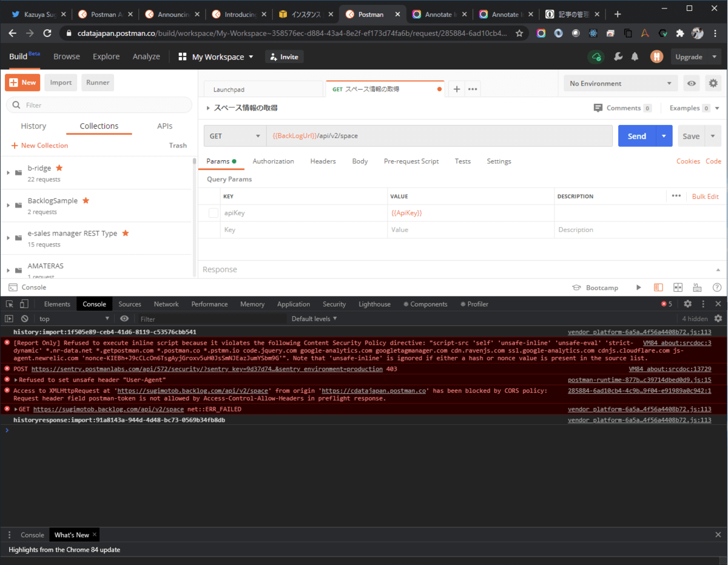Expand the Response panel arrow
The image size is (728, 565).
[718, 269]
